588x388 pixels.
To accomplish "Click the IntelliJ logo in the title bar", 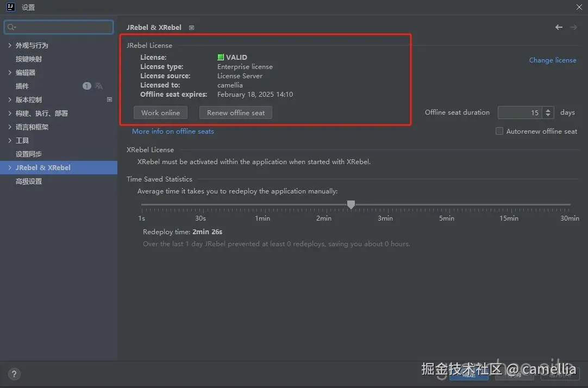I will (x=10, y=7).
